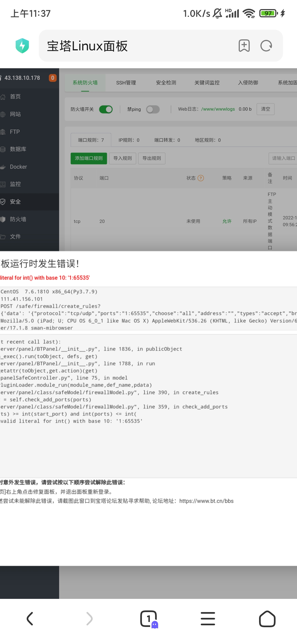
Task: Switch to 系统防火墙 tab
Action: pyautogui.click(x=85, y=83)
